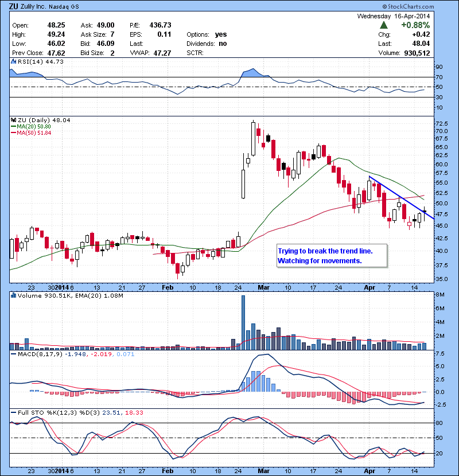Screen dimensions: 459x476
Task: Click the High value 49.24
Action: click(x=56, y=34)
